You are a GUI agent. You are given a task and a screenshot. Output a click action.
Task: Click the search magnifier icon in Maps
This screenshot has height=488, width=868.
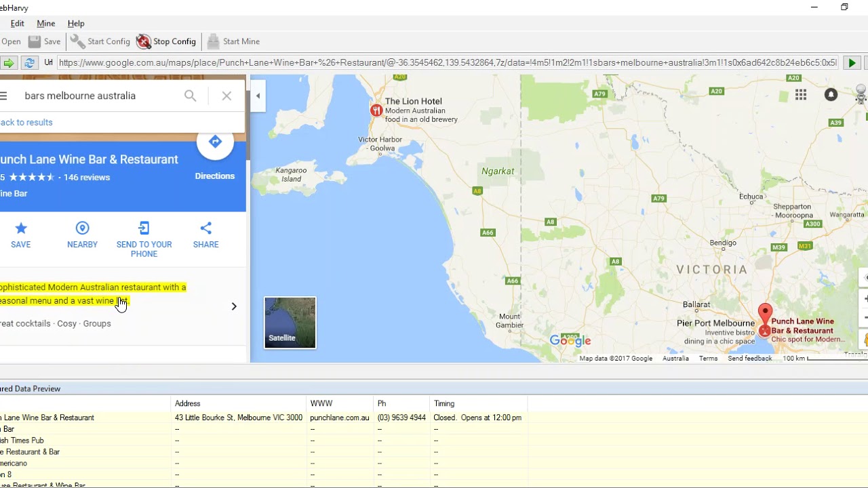(191, 96)
